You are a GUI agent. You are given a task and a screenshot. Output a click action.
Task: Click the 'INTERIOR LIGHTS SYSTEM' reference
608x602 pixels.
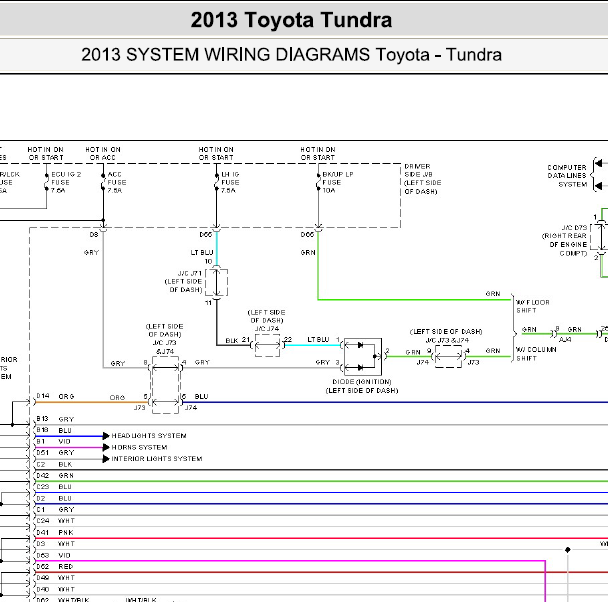pos(157,459)
